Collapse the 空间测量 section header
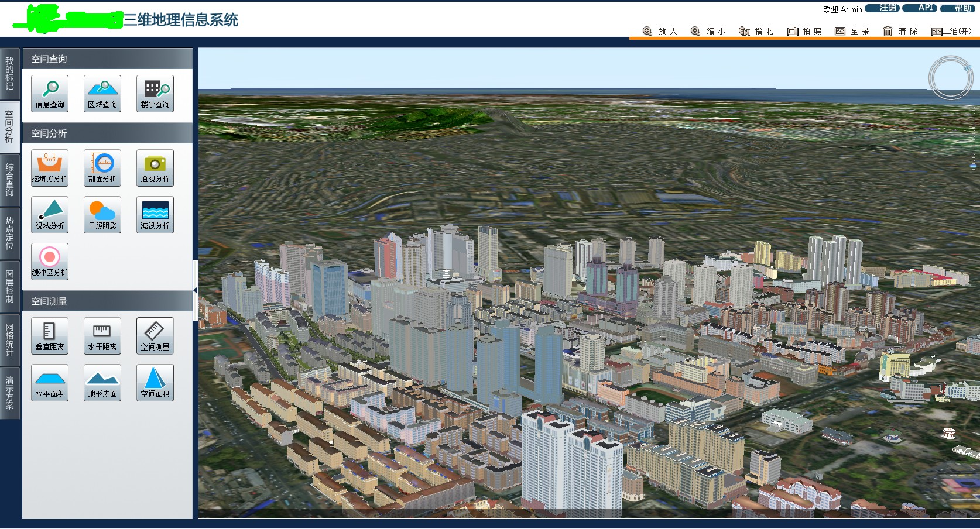This screenshot has width=980, height=529. coord(107,301)
